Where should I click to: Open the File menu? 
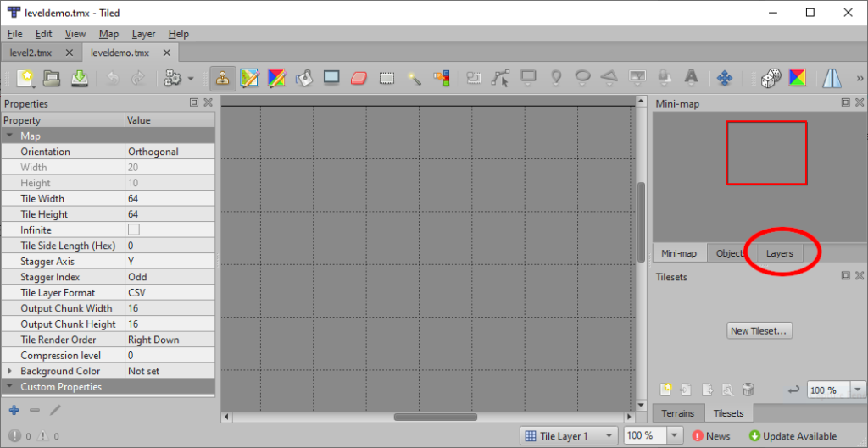point(15,34)
